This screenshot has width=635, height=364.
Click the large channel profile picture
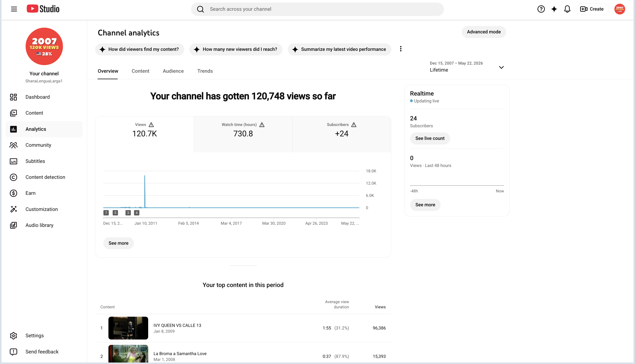[x=44, y=47]
